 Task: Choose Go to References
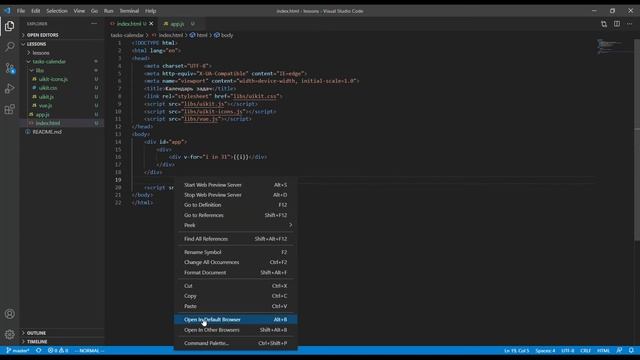pos(236,215)
